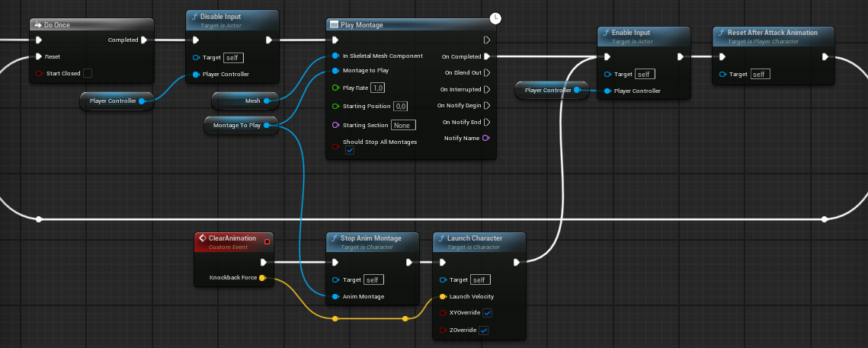
Task: Select the Disable Input node title
Action: point(220,18)
